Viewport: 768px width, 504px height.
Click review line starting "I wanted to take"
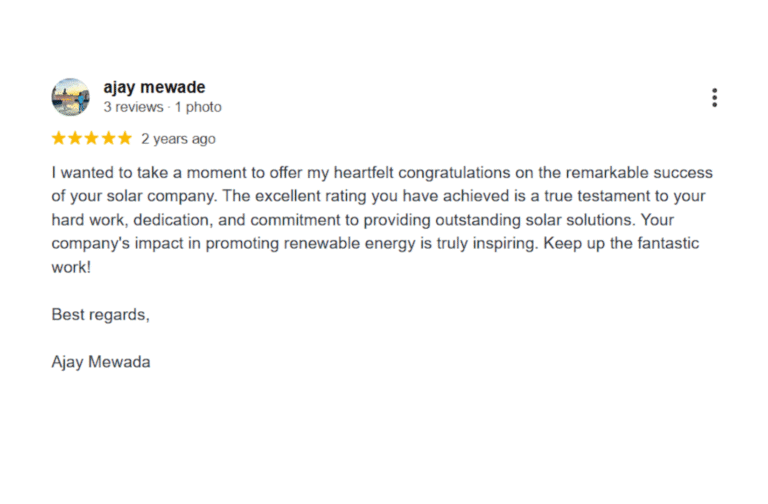pos(382,173)
